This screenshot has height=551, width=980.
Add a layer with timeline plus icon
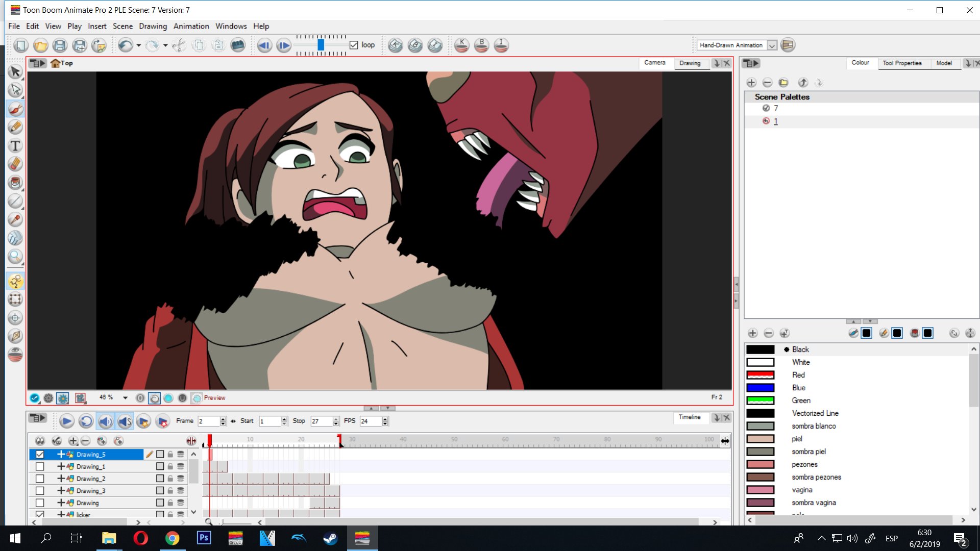point(73,441)
